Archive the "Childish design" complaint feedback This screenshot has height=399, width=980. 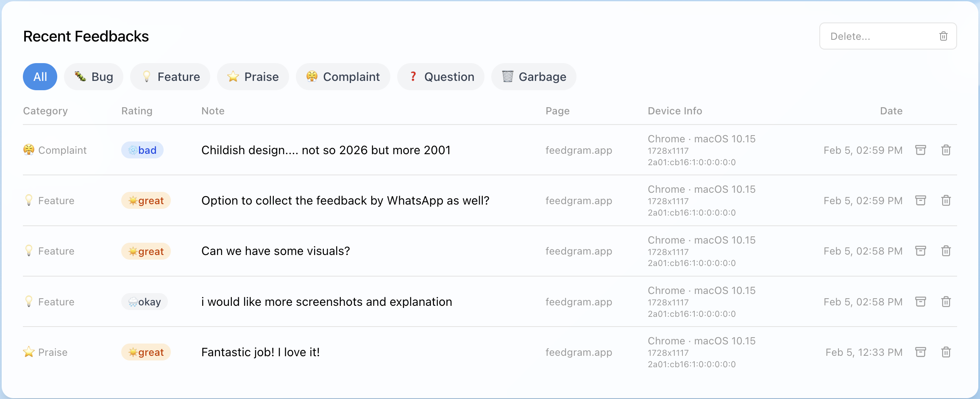tap(921, 150)
